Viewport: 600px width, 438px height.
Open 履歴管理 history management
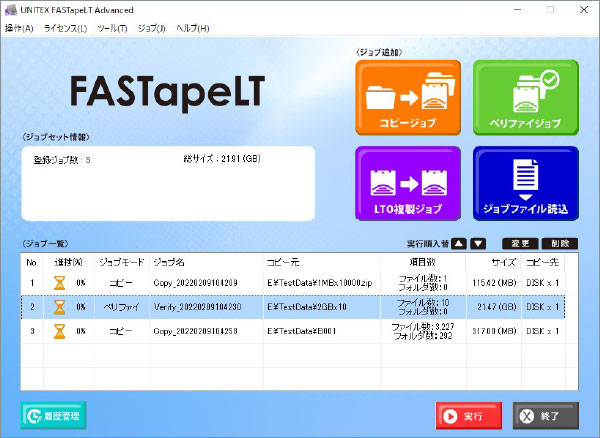54,415
